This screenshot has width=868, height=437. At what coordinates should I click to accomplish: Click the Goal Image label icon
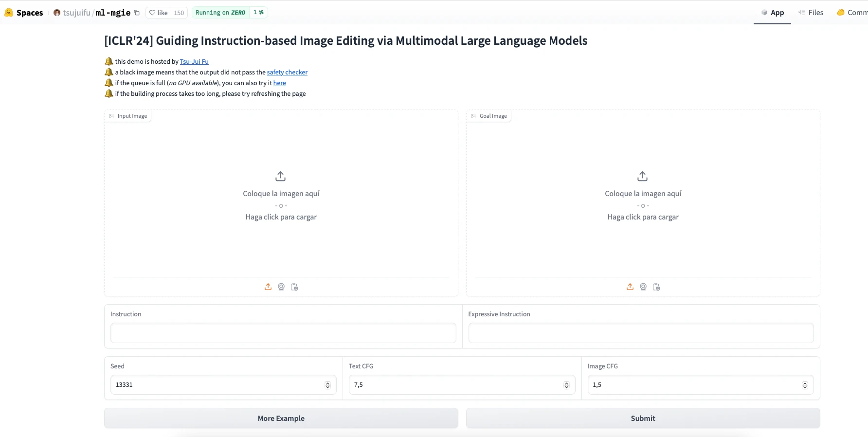tap(473, 116)
